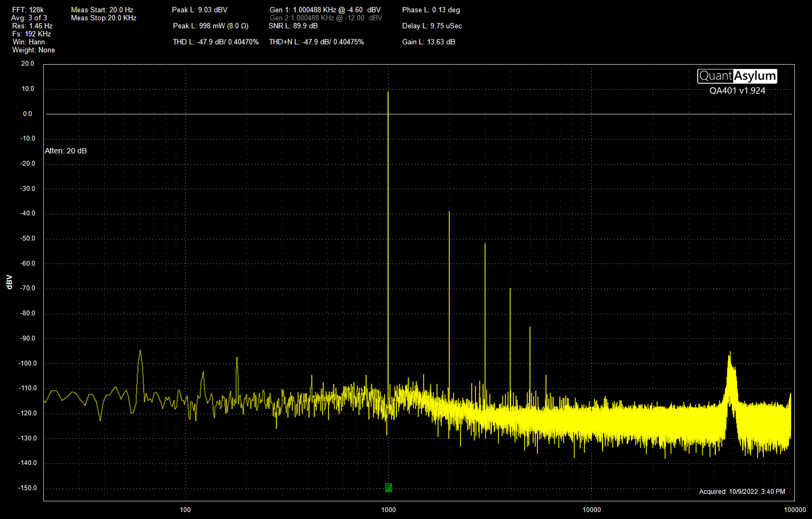Click the THD L measurement value
The image size is (812, 519).
[x=216, y=42]
